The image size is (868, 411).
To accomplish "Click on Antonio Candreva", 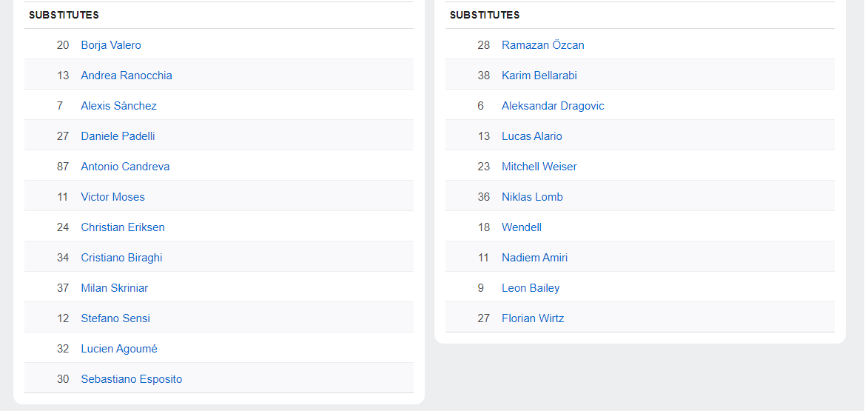I will (125, 167).
